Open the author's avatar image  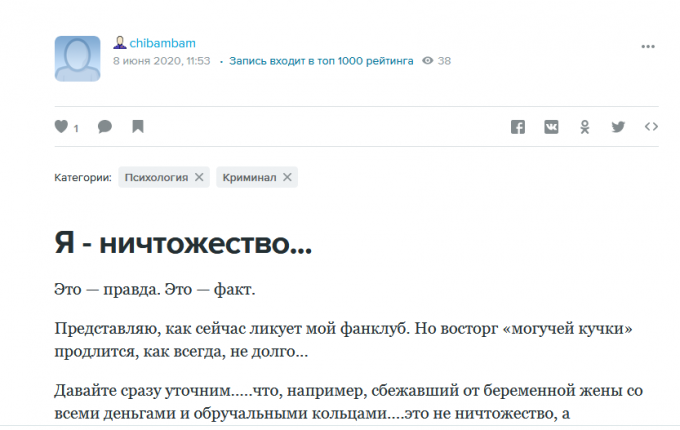tap(77, 59)
